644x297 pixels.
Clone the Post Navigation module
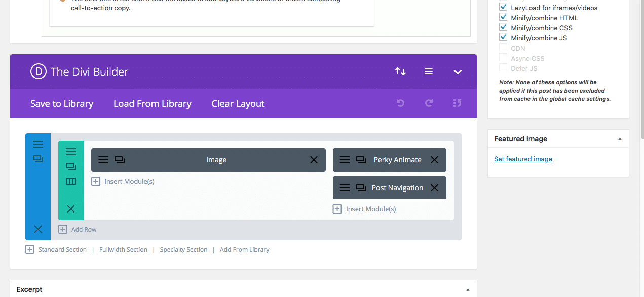click(361, 188)
